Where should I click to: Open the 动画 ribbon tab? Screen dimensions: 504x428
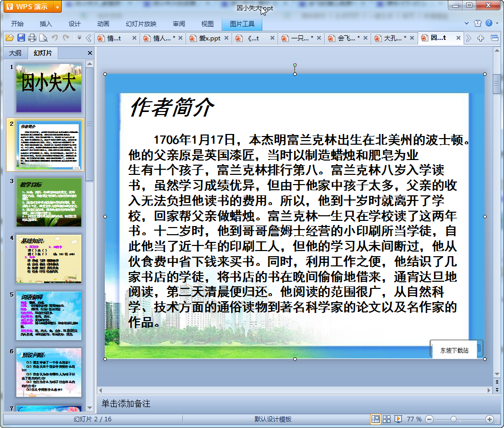[x=103, y=24]
